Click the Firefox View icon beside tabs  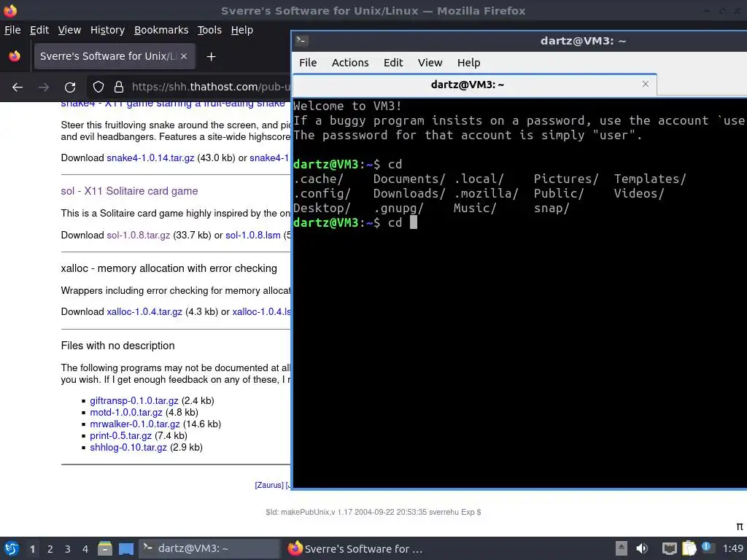[x=15, y=56]
